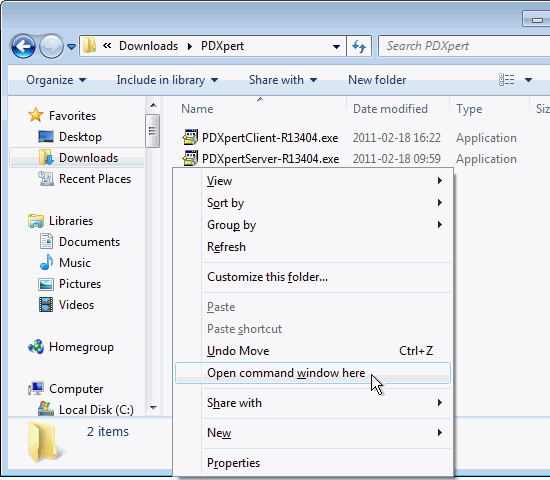This screenshot has height=480, width=550.
Task: Choose Undo Move from context menu
Action: [x=313, y=351]
